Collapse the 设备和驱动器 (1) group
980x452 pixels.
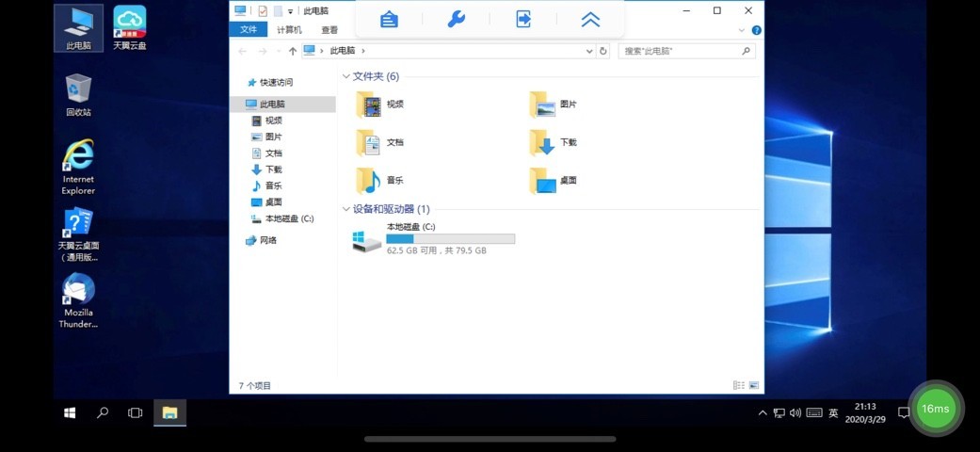[345, 209]
